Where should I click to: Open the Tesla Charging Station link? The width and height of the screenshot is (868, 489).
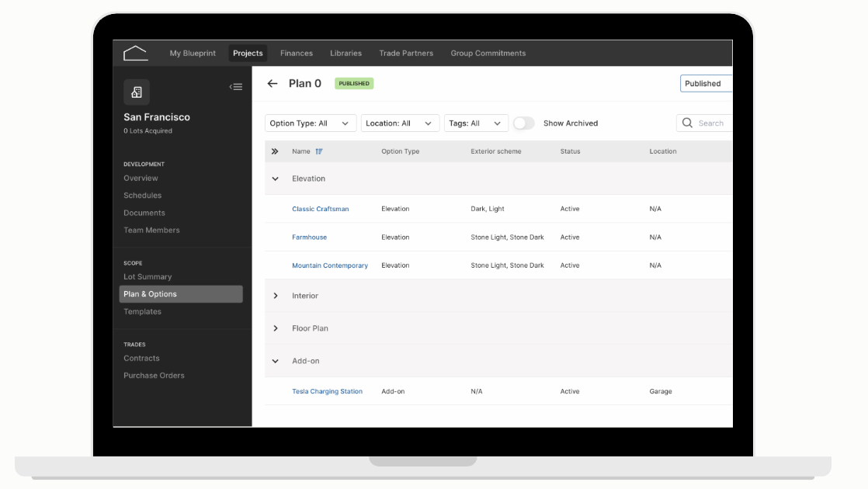coord(327,391)
